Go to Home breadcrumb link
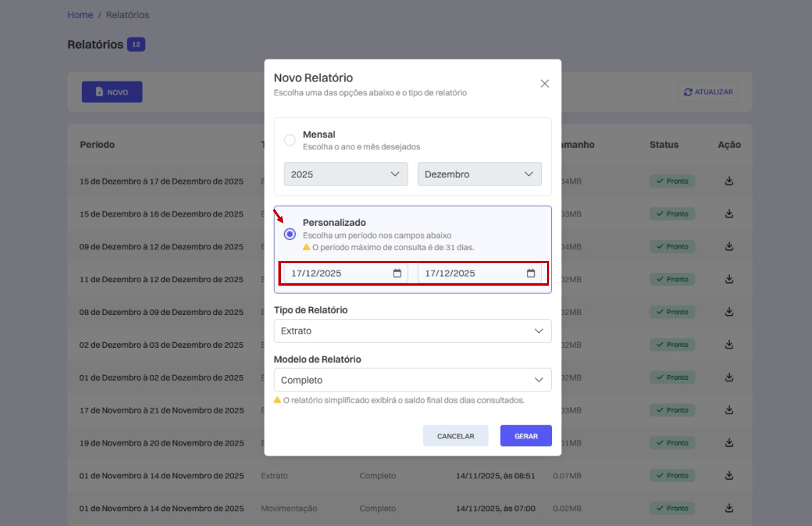Screen dimensions: 812x526 [x=80, y=15]
